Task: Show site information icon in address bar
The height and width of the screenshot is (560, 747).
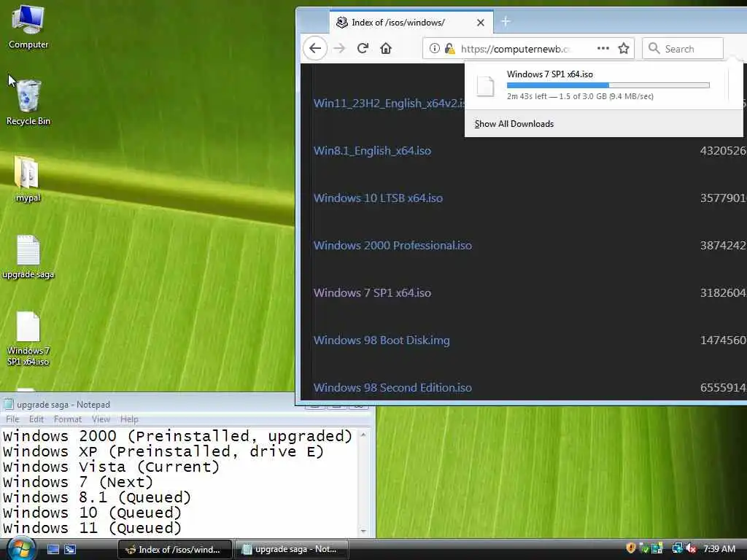Action: 435,48
